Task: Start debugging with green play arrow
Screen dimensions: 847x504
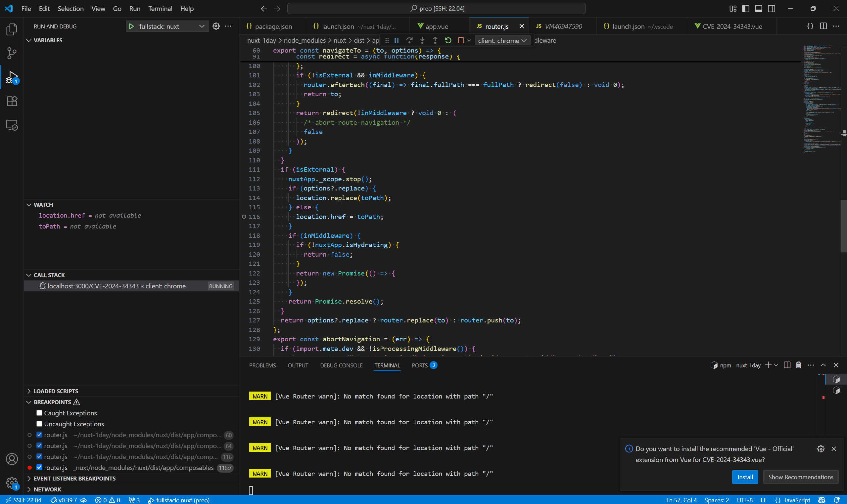Action: coord(131,26)
